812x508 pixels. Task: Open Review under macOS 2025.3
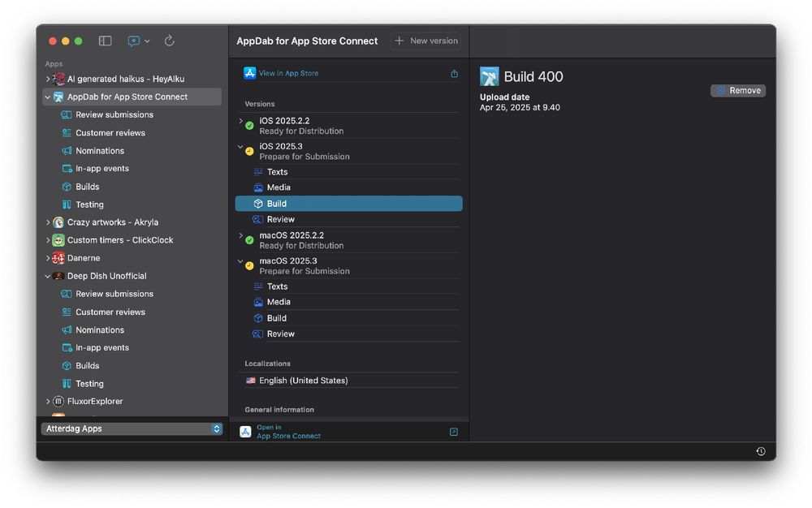coord(348,334)
